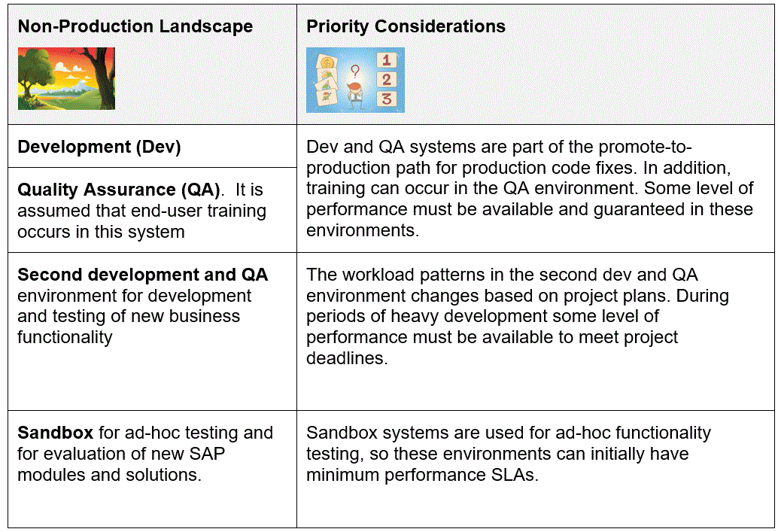Click the number 2 card in illustration
Screen dimensions: 778x532
(x=386, y=79)
